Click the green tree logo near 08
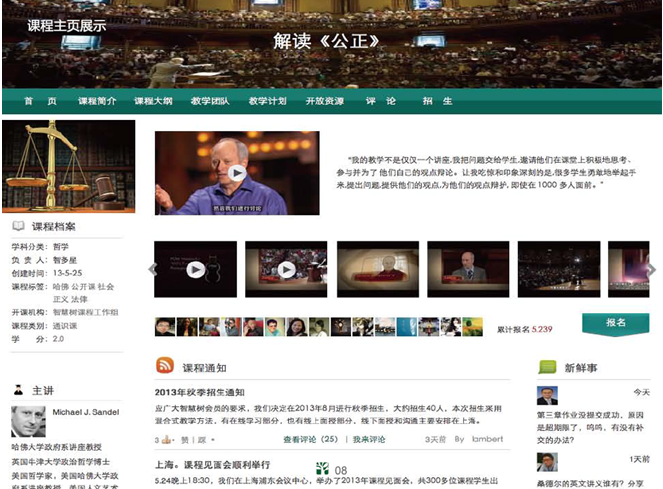This screenshot has width=663, height=489. (322, 468)
